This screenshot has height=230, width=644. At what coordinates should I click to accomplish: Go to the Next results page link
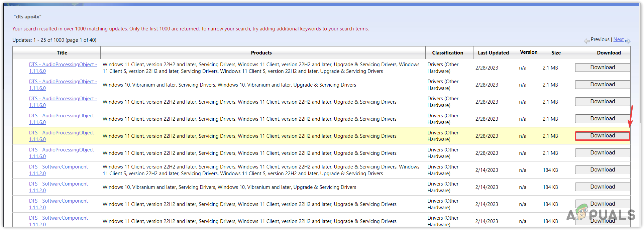click(x=618, y=39)
